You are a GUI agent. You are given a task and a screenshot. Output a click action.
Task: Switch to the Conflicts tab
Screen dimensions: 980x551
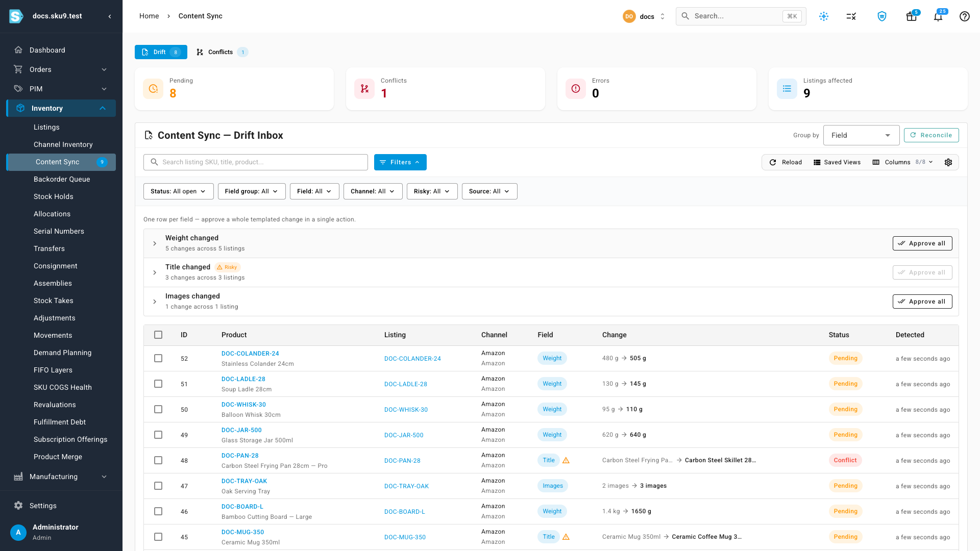tap(222, 52)
